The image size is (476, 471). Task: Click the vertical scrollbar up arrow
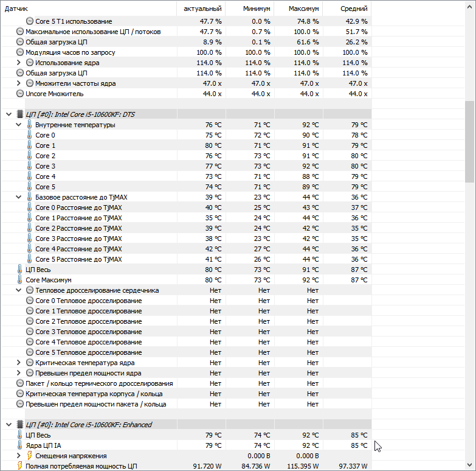pyautogui.click(x=470, y=7)
